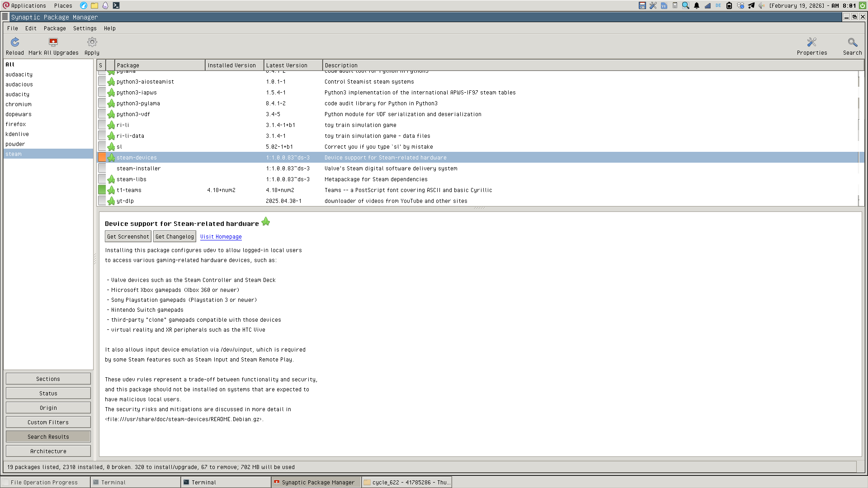Image resolution: width=868 pixels, height=488 pixels.
Task: Click the Search magnifier in the toolbar
Action: (852, 42)
